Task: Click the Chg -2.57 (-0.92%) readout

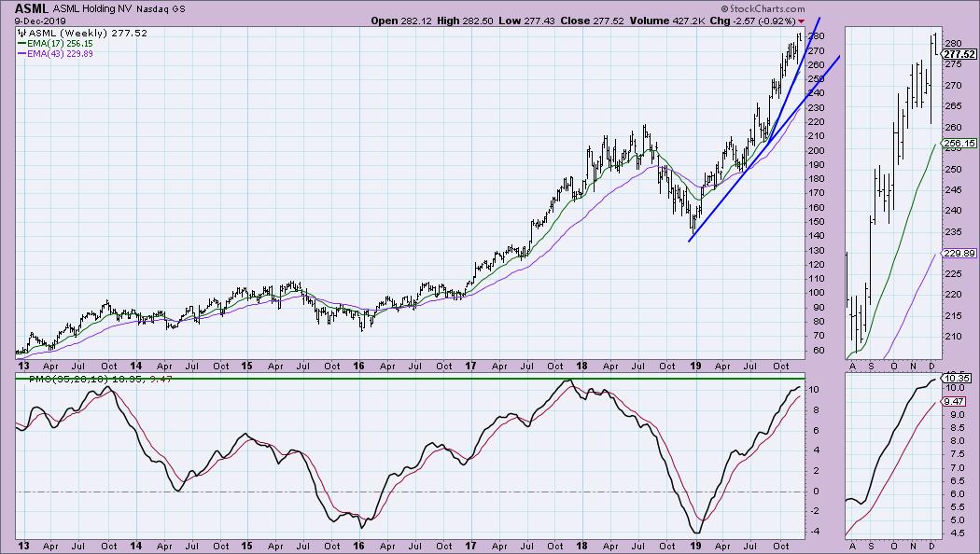Action: coord(753,21)
